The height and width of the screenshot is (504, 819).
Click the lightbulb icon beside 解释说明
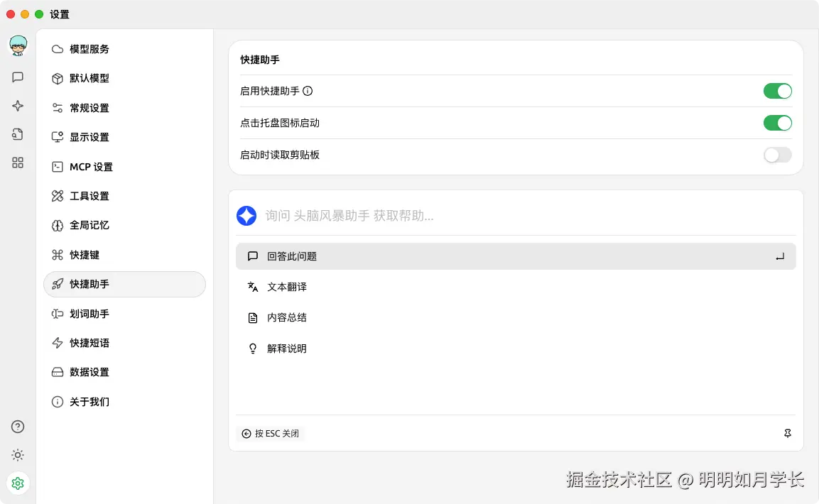coord(253,349)
